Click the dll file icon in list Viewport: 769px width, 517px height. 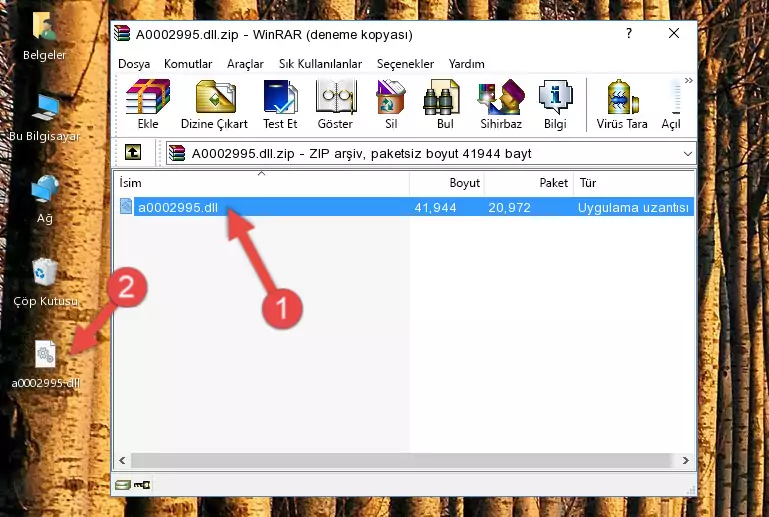point(126,207)
